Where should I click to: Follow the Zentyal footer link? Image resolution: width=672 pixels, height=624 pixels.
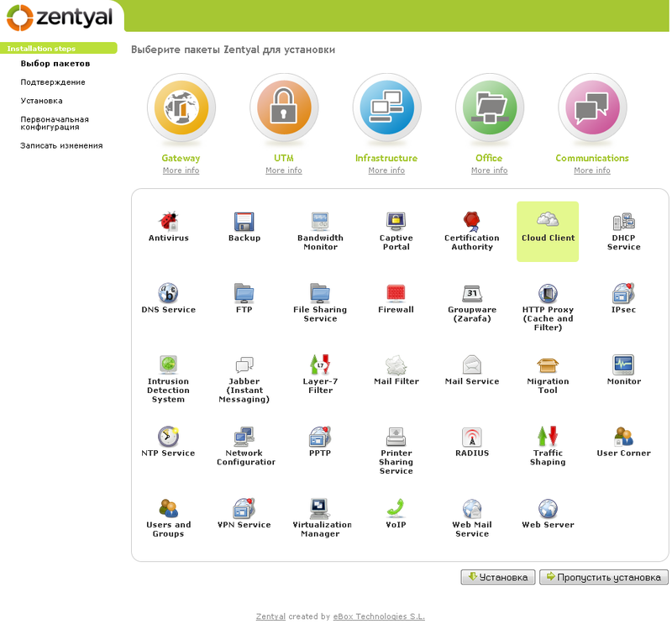(270, 616)
